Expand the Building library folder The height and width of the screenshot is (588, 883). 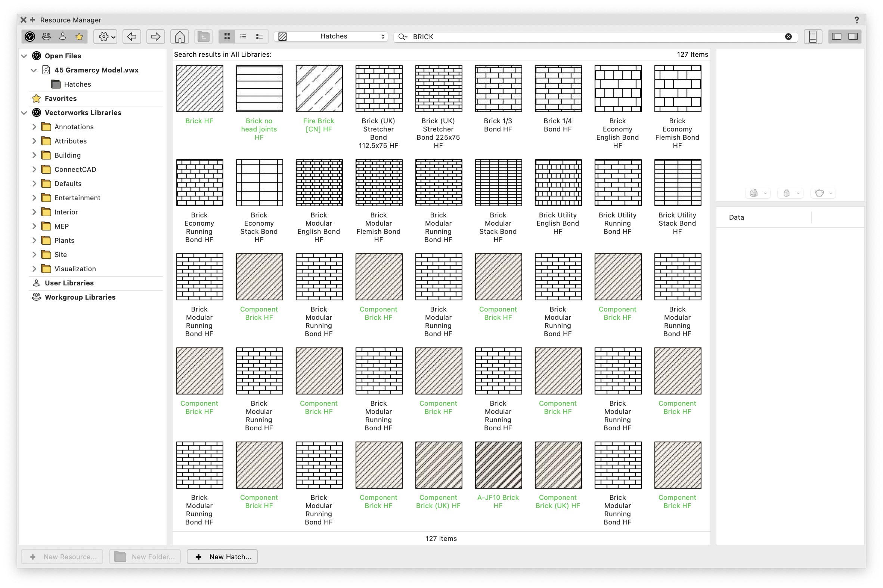(34, 155)
